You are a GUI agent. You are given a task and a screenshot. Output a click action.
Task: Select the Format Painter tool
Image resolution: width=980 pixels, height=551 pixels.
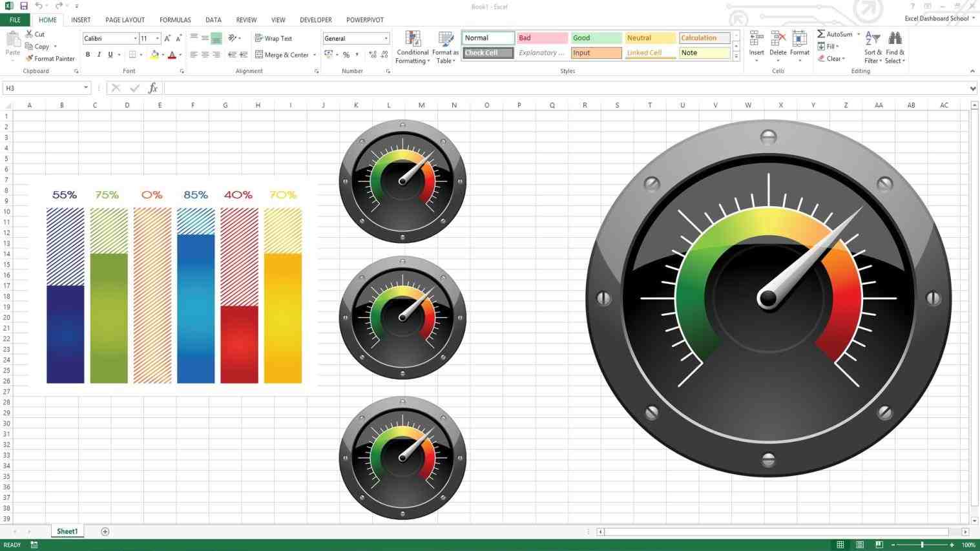point(50,58)
